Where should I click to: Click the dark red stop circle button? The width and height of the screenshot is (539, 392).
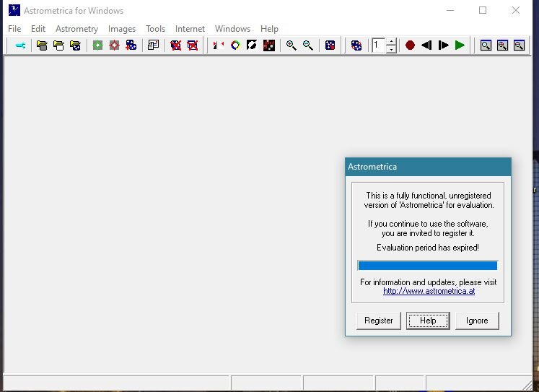pos(410,45)
